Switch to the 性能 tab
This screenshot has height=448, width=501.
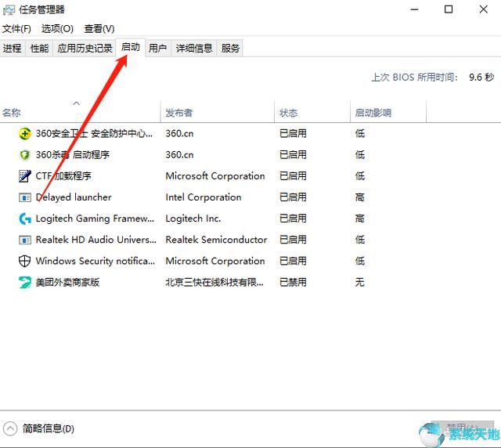coord(39,49)
